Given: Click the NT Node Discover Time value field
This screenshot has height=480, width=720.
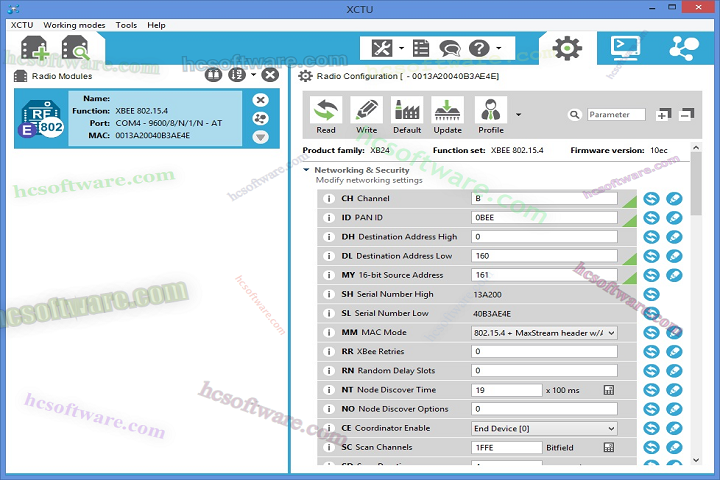Looking at the screenshot, I should [507, 390].
